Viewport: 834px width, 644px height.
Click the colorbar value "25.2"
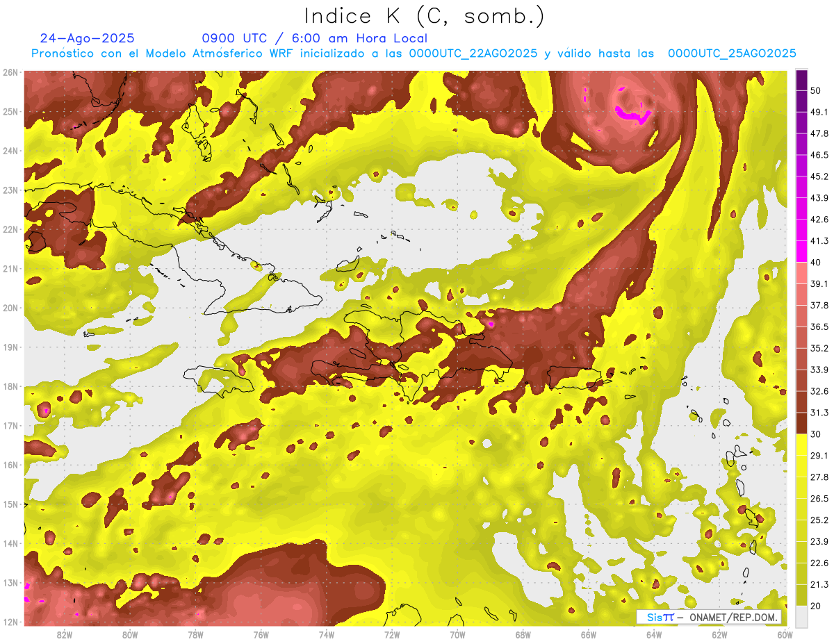(x=819, y=520)
